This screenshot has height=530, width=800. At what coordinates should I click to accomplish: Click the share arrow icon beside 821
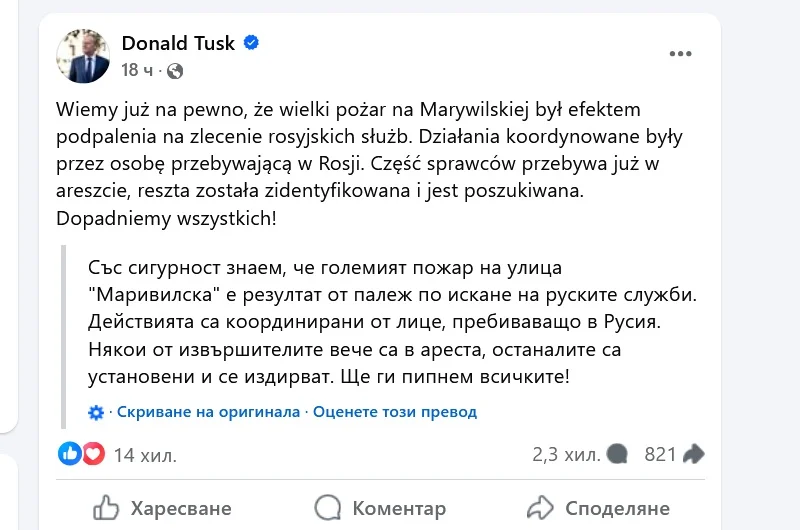click(x=693, y=455)
